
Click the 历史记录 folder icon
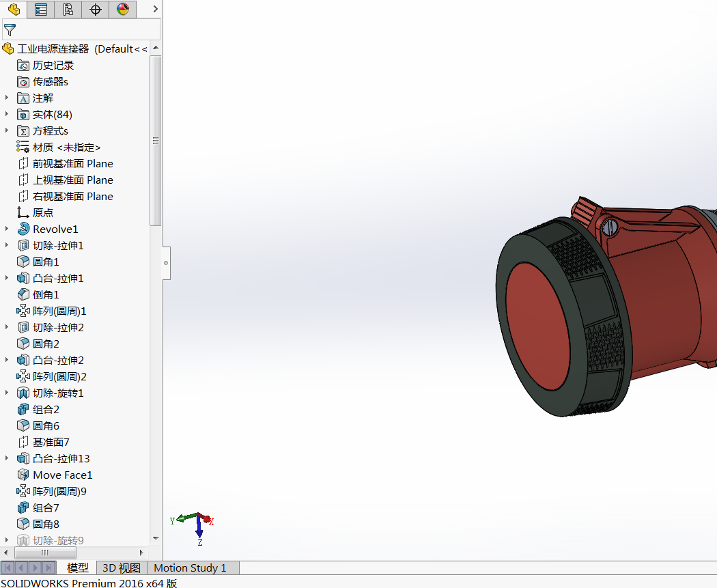(23, 66)
